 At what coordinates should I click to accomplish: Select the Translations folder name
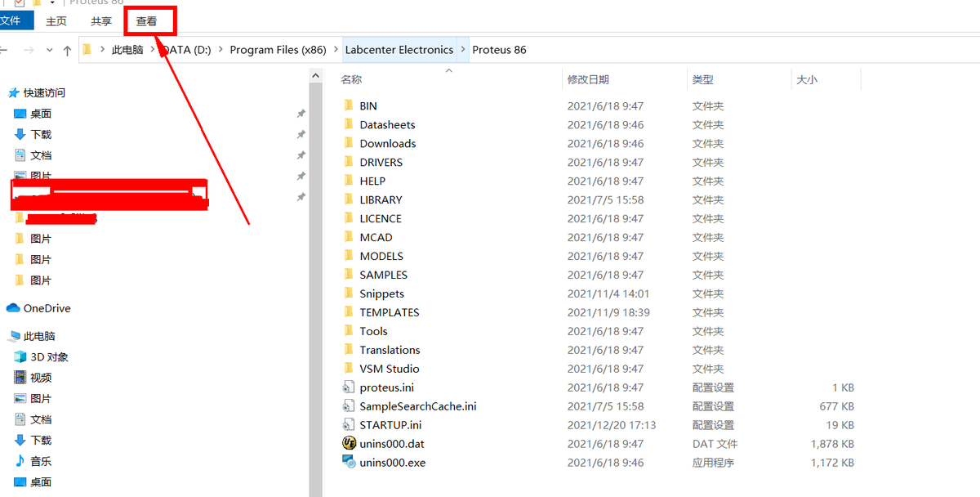coord(390,351)
